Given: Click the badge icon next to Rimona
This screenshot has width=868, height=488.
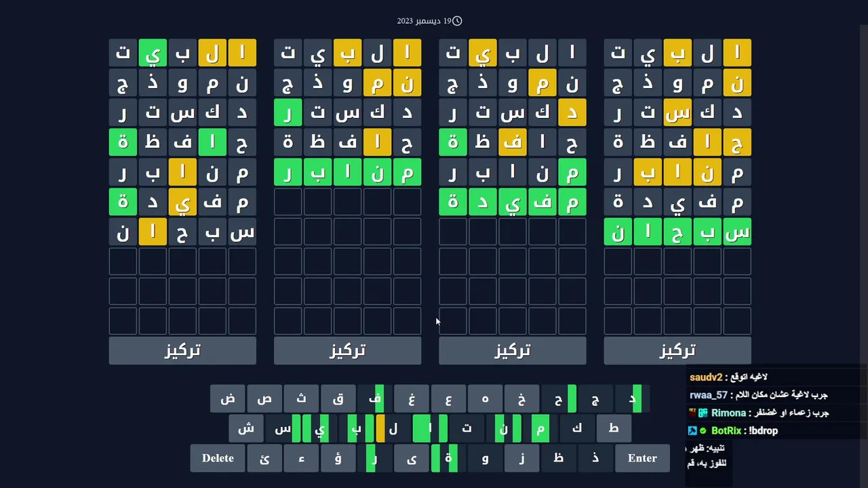Looking at the screenshot, I should (703, 413).
